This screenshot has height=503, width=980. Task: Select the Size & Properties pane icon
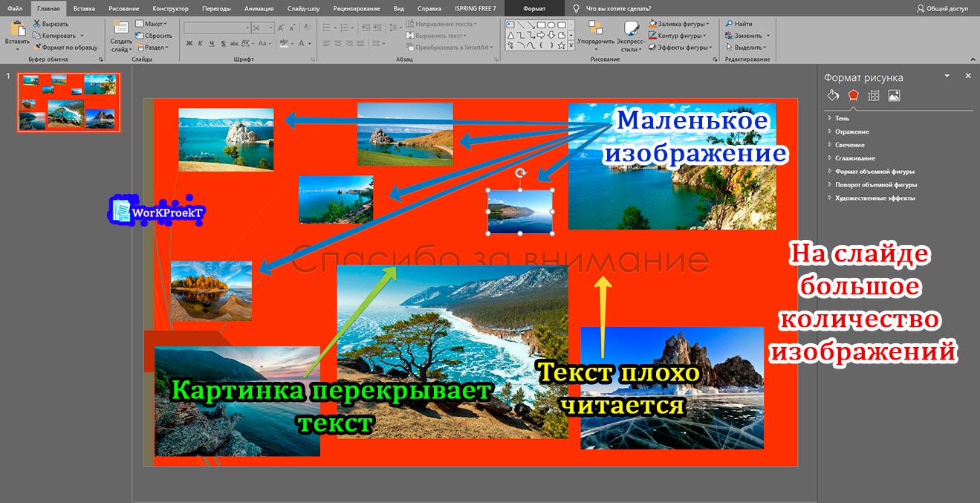[874, 95]
